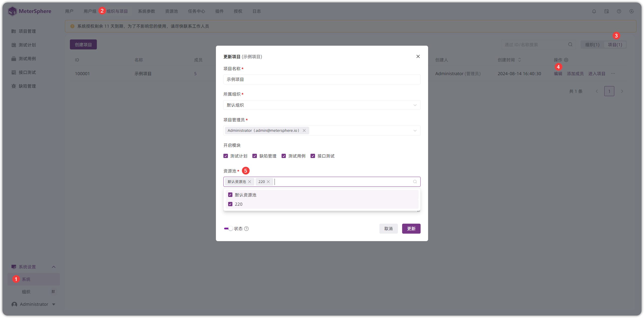The width and height of the screenshot is (644, 318).
Task: Click the help question mark icon in header
Action: (x=619, y=11)
